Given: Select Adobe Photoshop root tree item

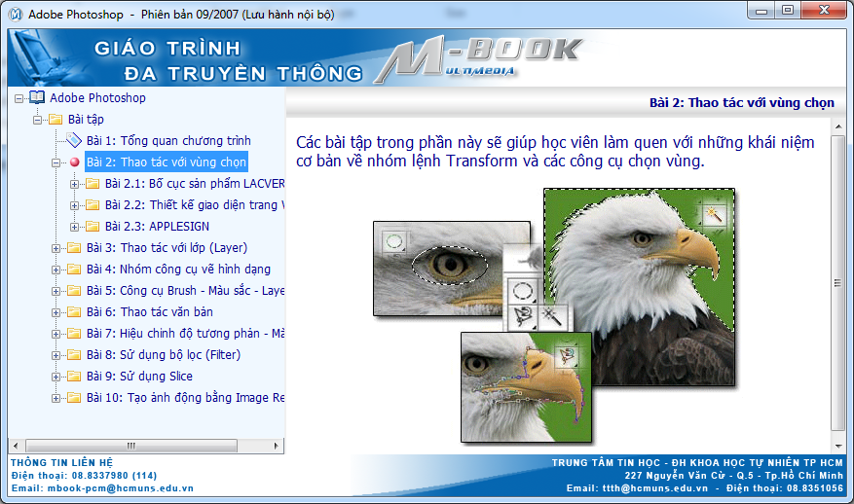Looking at the screenshot, I should pyautogui.click(x=97, y=98).
